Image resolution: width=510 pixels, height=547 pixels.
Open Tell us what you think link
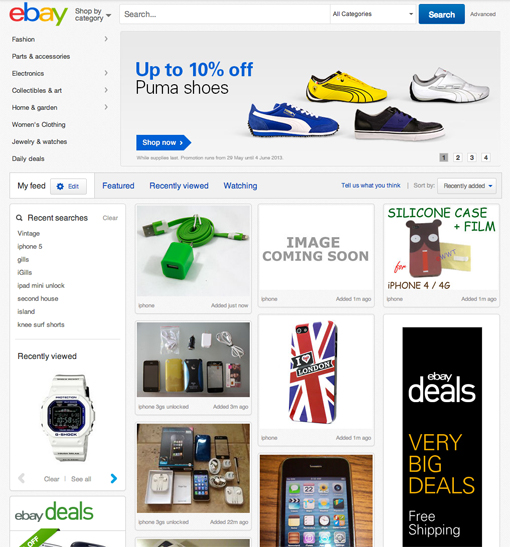click(x=371, y=186)
